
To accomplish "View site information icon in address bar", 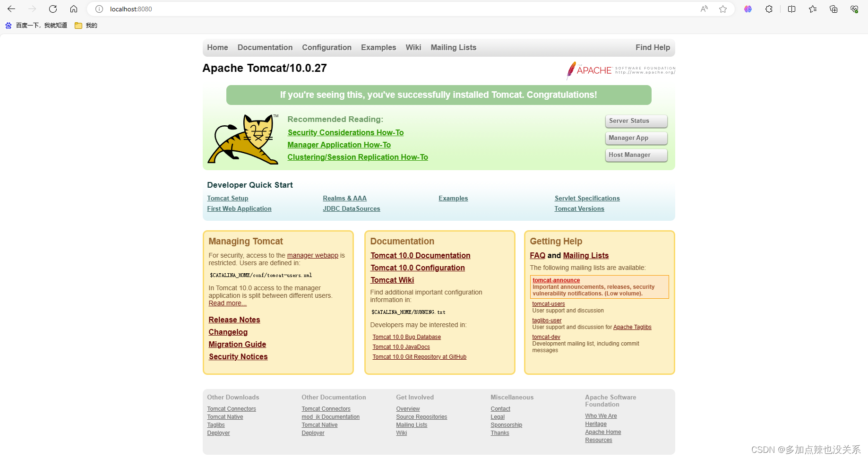I will tap(99, 9).
